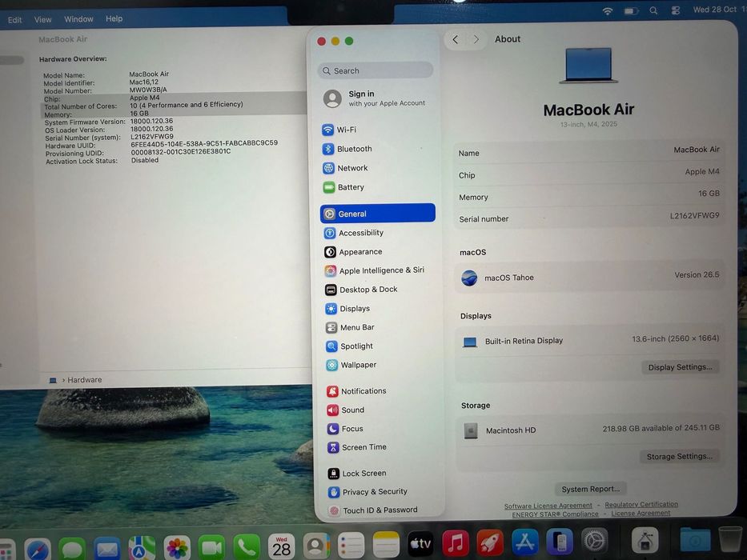Click the System Report button
This screenshot has height=560, width=747.
point(591,489)
